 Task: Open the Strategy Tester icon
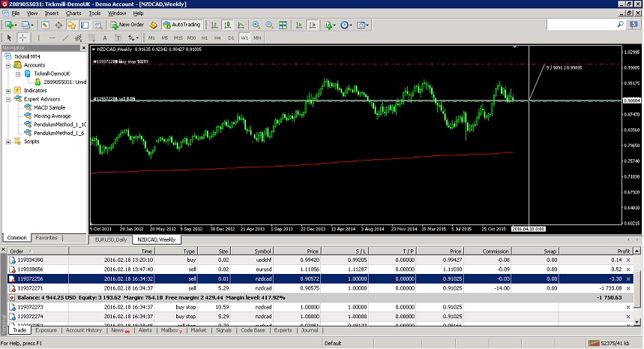pyautogui.click(x=98, y=25)
